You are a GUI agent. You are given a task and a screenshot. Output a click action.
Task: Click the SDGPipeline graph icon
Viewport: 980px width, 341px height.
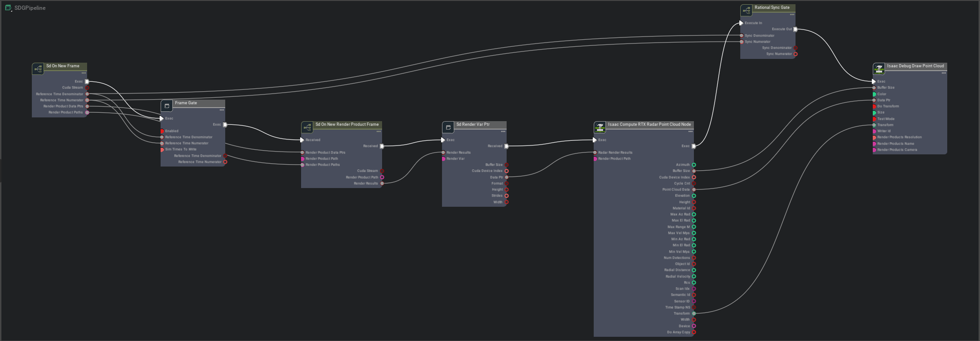8,8
